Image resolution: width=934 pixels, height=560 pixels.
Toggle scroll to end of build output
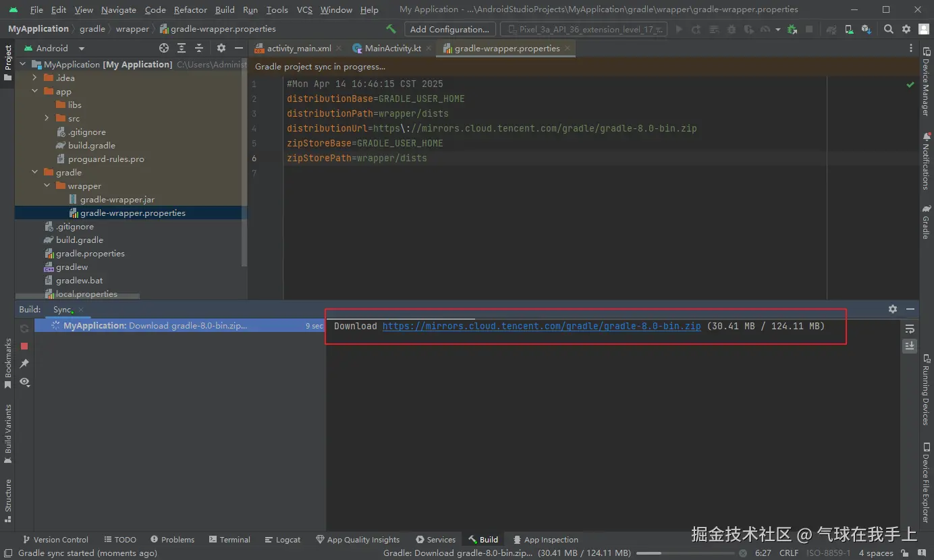click(910, 345)
